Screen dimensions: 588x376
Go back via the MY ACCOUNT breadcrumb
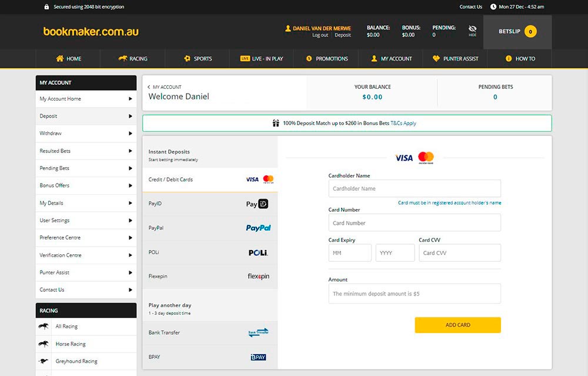(x=165, y=87)
